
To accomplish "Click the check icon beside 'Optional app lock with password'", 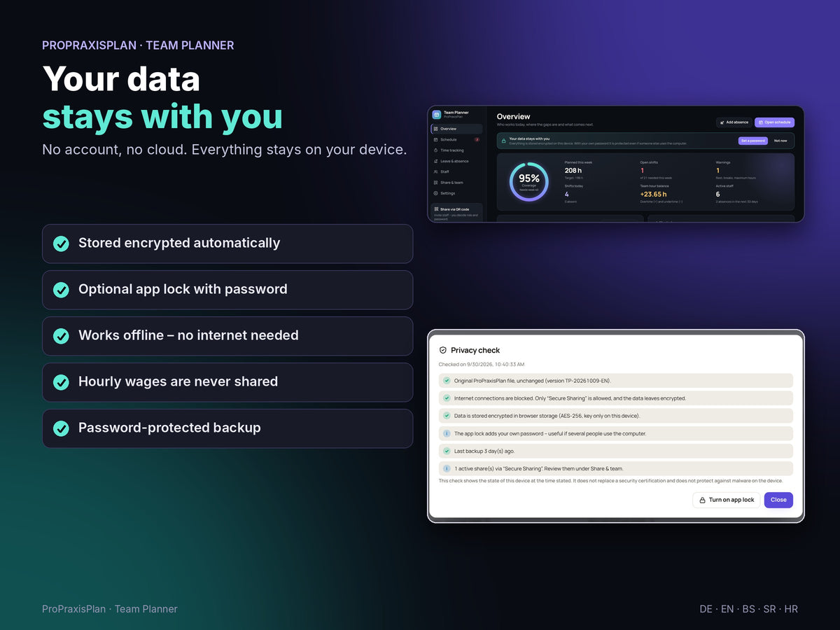I will pyautogui.click(x=62, y=290).
